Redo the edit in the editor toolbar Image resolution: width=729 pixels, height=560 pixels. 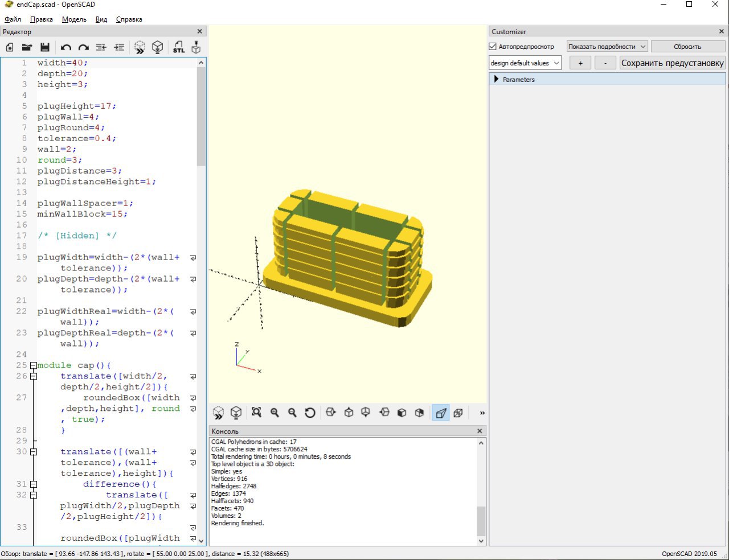[x=84, y=48]
